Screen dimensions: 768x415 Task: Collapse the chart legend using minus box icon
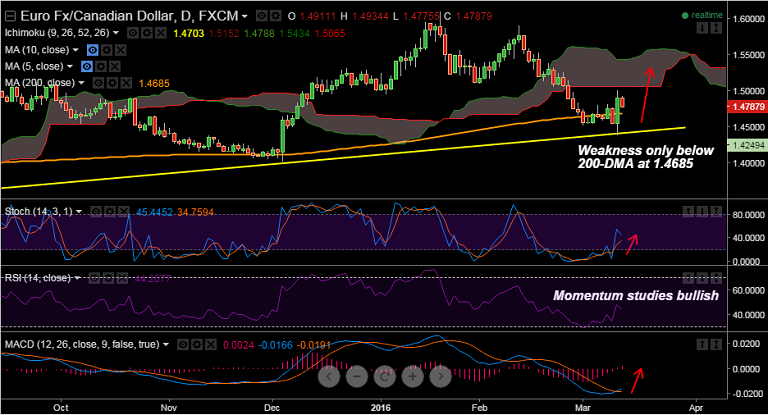pyautogui.click(x=10, y=16)
